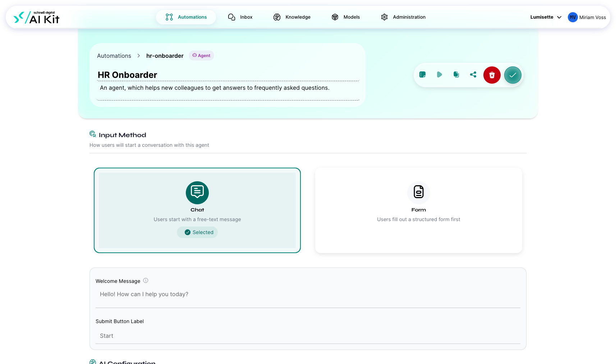This screenshot has width=616, height=364.
Task: Click the AI Configuration section icon
Action: [93, 362]
